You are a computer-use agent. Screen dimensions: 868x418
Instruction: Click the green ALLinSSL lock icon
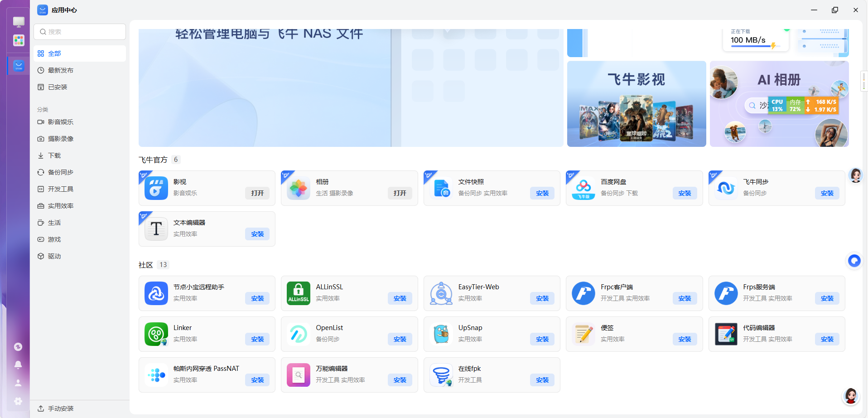[299, 294]
